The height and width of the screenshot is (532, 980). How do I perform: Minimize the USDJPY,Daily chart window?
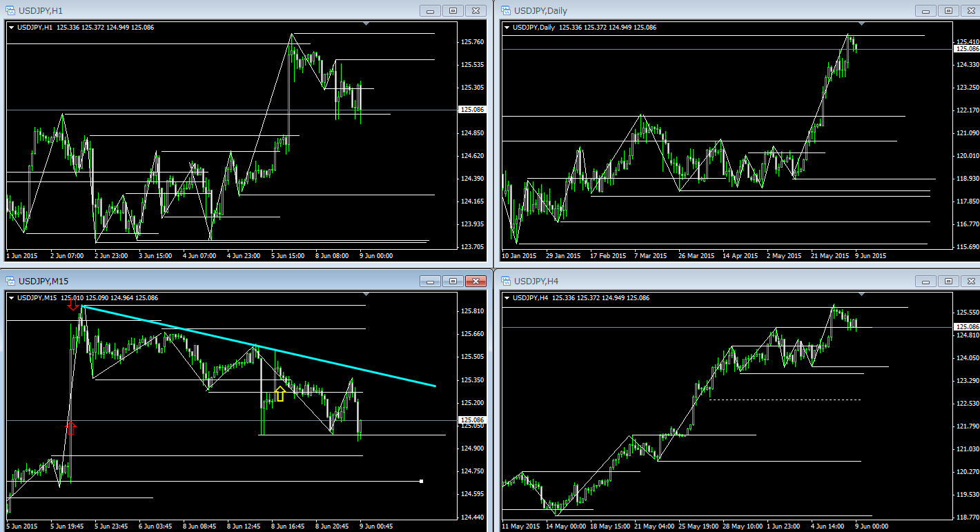coord(925,10)
